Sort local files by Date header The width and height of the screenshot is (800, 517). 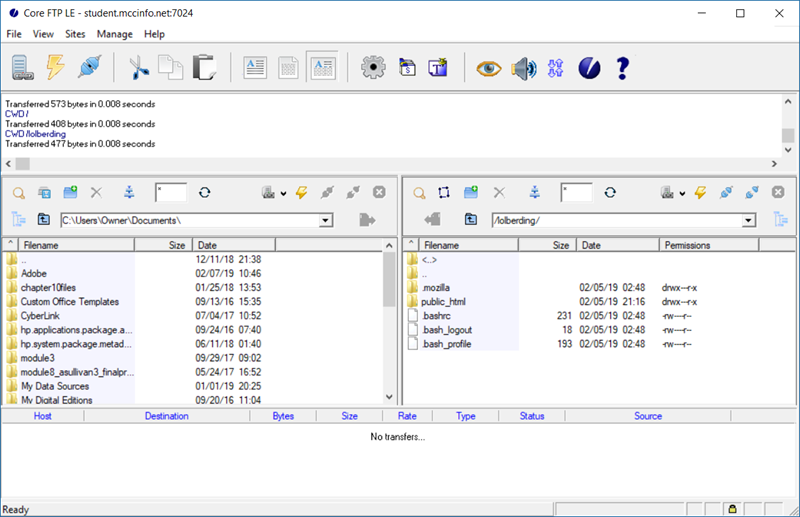coord(234,245)
